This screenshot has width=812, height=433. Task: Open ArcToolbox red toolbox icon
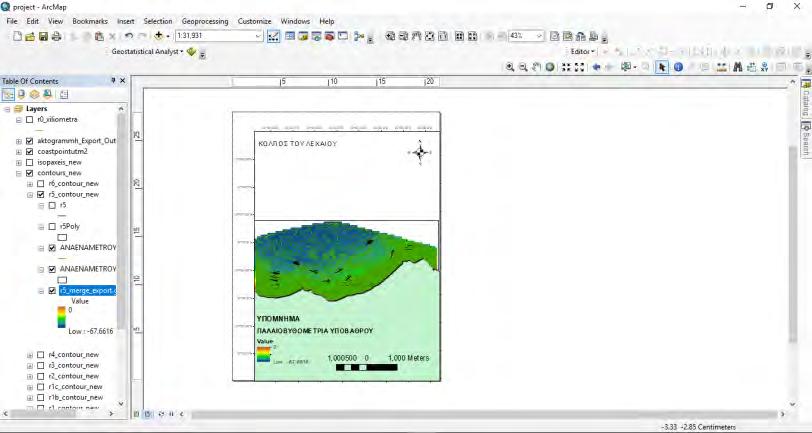coord(329,36)
